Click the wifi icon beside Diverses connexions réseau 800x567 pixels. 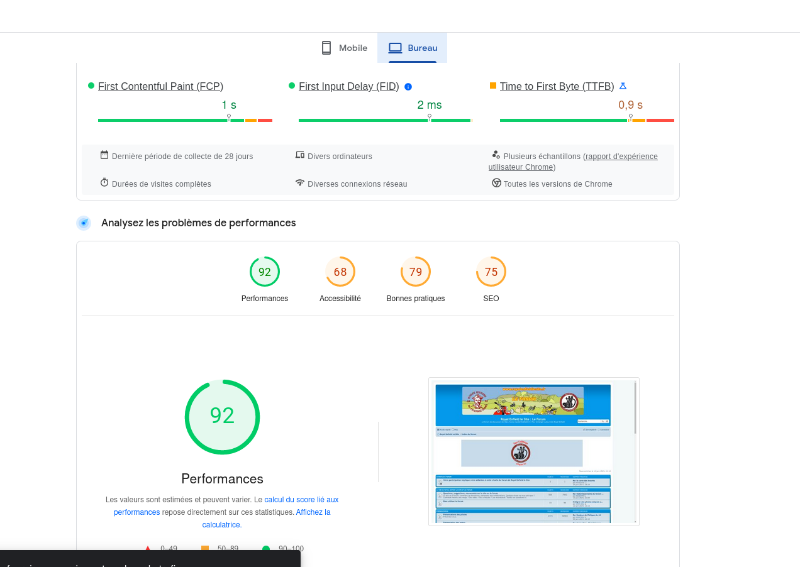[x=299, y=183]
